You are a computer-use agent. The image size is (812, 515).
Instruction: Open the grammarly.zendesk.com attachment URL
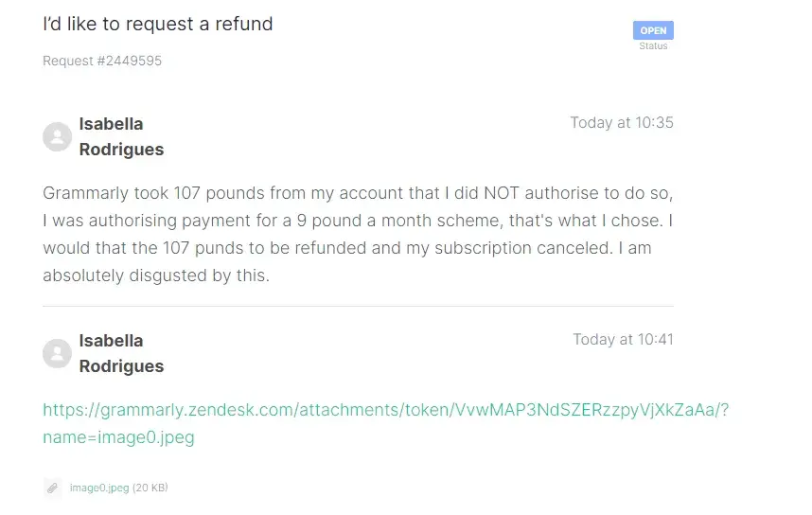click(x=384, y=411)
